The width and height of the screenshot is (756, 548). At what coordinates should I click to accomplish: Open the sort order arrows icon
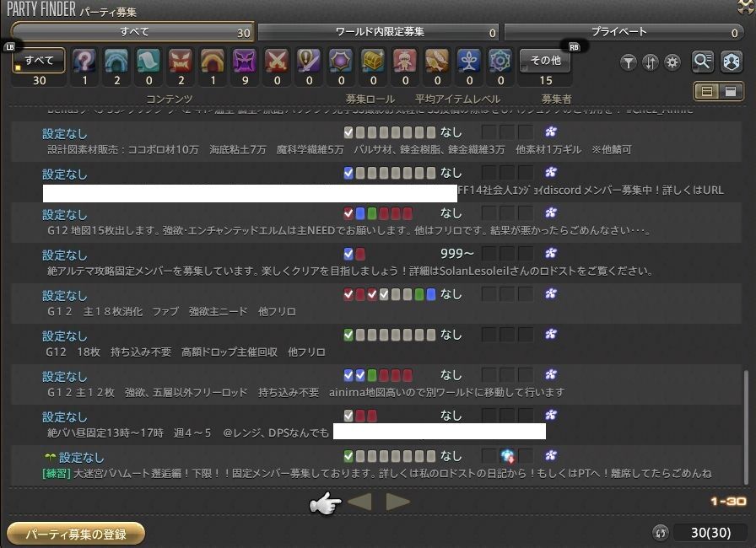coord(651,62)
